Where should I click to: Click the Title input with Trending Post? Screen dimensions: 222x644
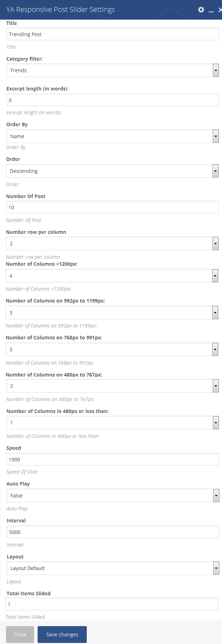click(113, 34)
